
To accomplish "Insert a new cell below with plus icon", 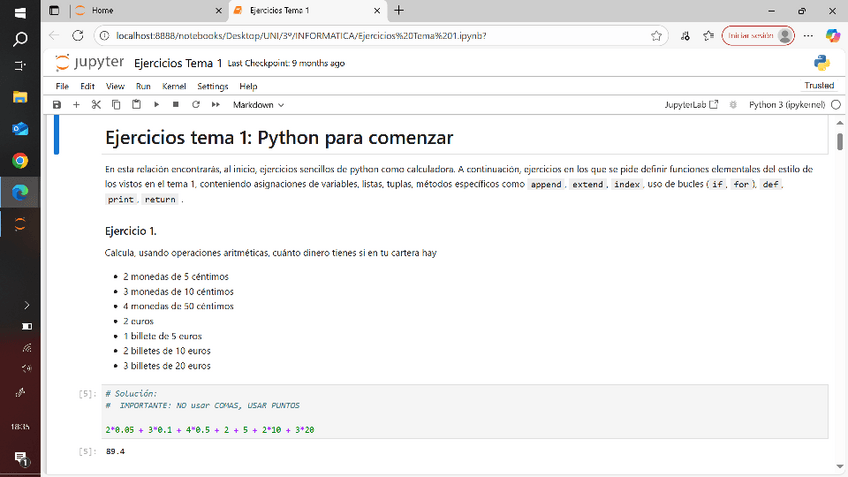I will click(x=76, y=104).
